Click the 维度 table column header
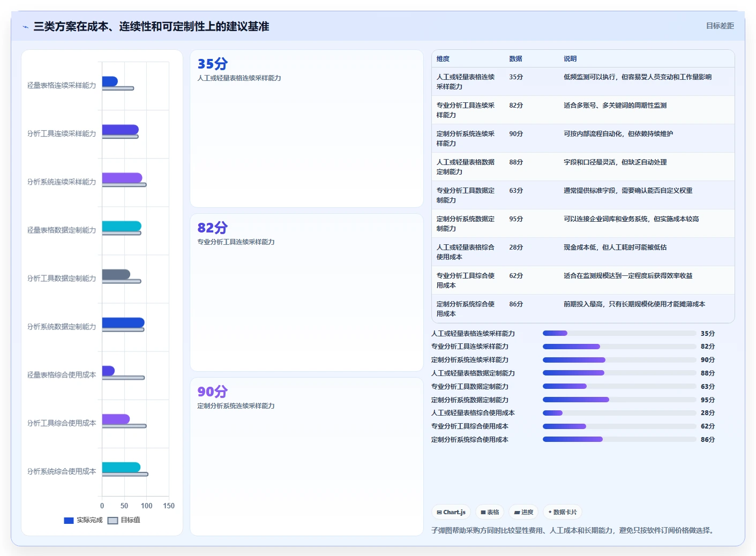The width and height of the screenshot is (756, 556). point(443,59)
